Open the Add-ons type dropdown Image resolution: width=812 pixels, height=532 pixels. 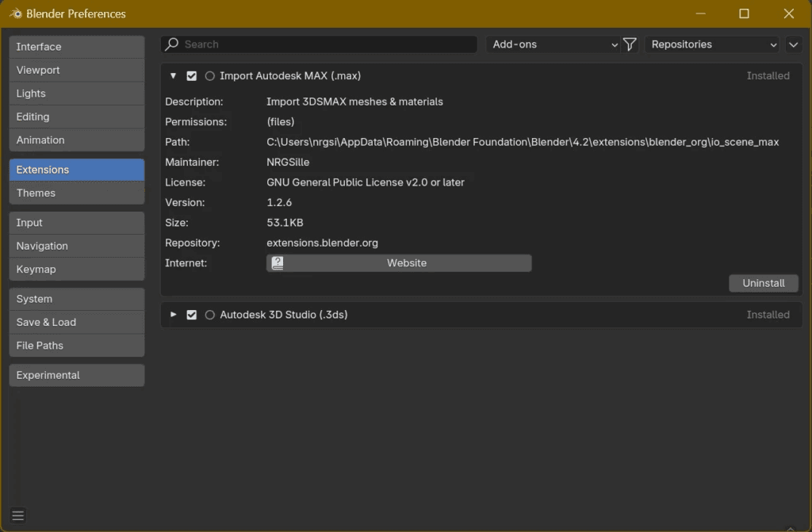(553, 44)
